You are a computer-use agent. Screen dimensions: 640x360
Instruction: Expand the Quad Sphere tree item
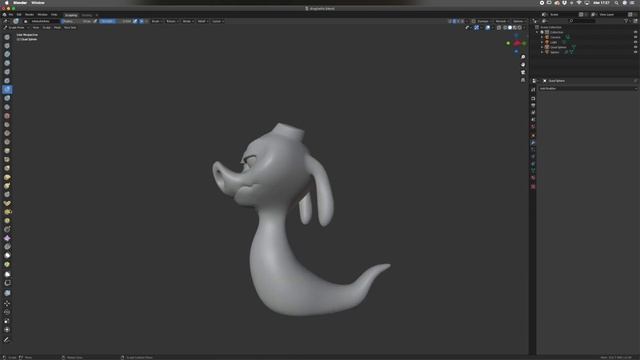click(542, 47)
